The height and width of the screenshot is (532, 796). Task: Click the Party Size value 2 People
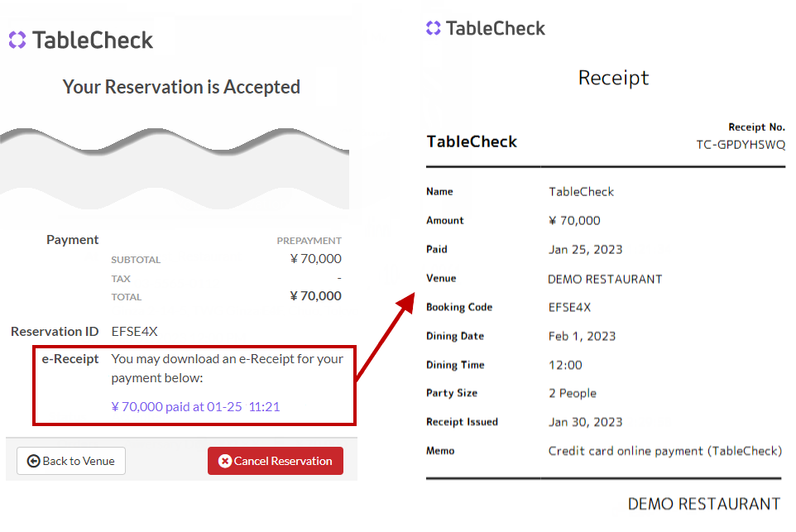click(572, 393)
